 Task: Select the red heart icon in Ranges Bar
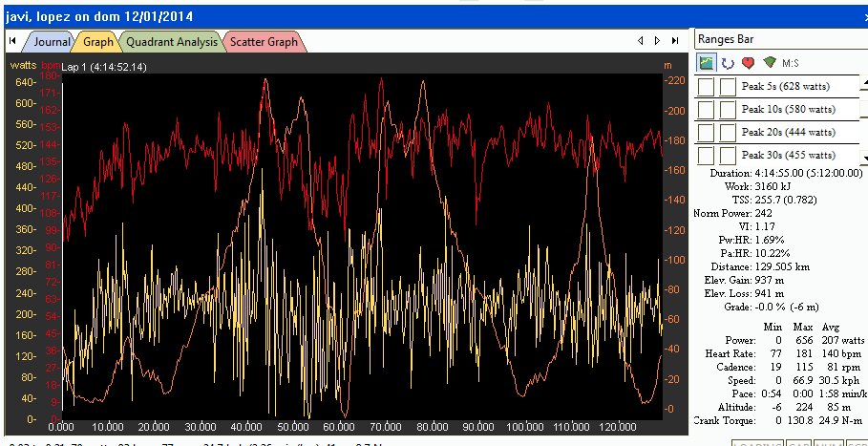(x=749, y=64)
